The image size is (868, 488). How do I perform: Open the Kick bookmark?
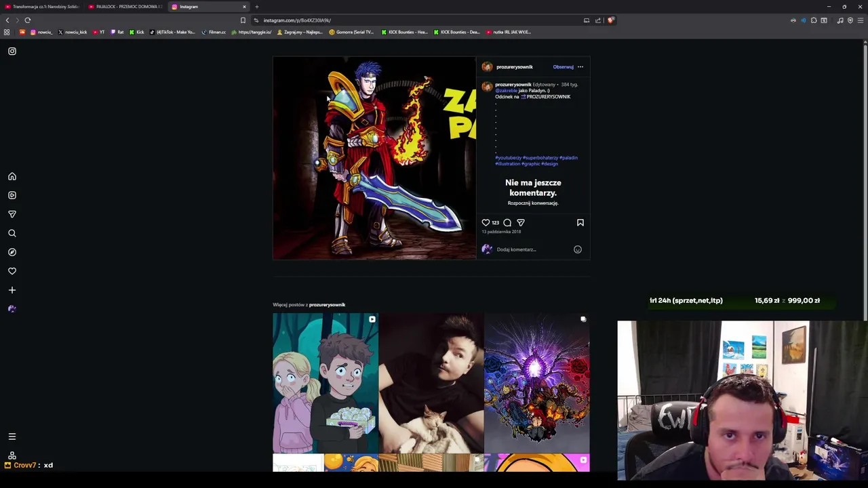[x=137, y=32]
